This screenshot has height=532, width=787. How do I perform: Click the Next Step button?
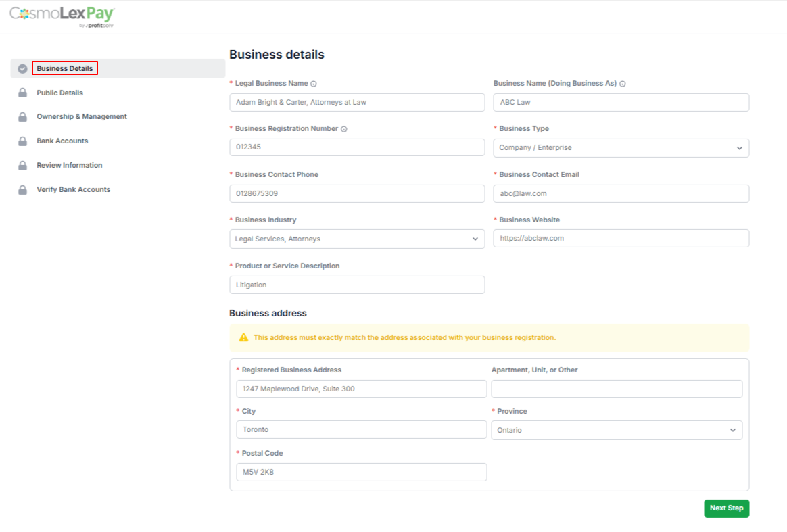[726, 508]
